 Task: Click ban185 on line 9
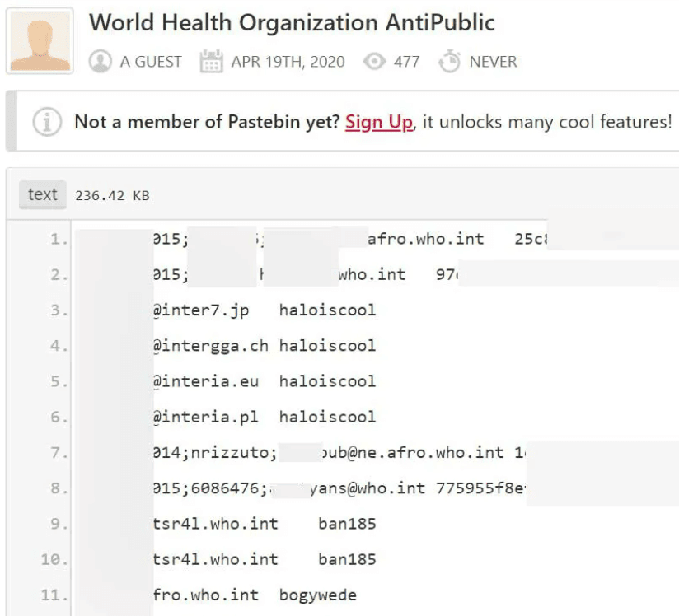click(347, 524)
